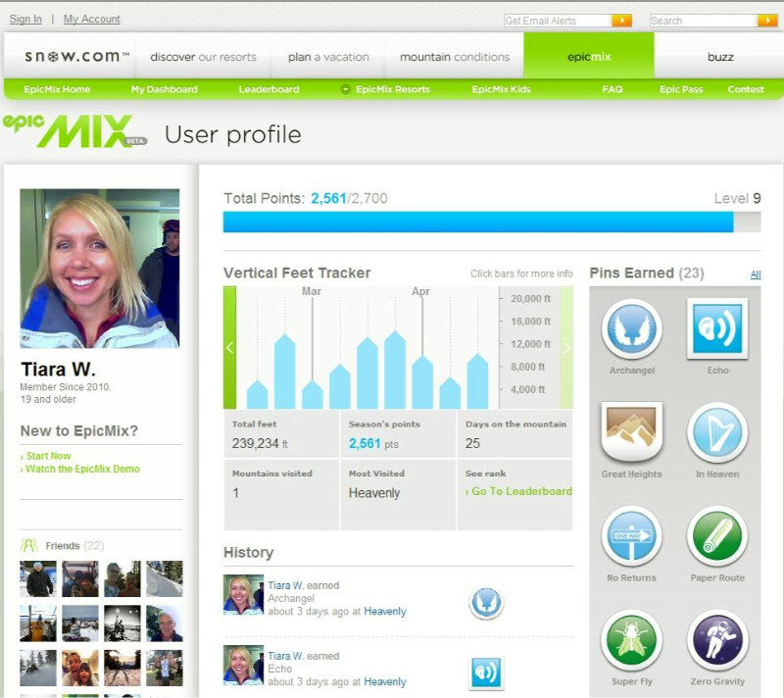Follow the Go To Leaderboard link
This screenshot has height=698, width=784.
(518, 491)
